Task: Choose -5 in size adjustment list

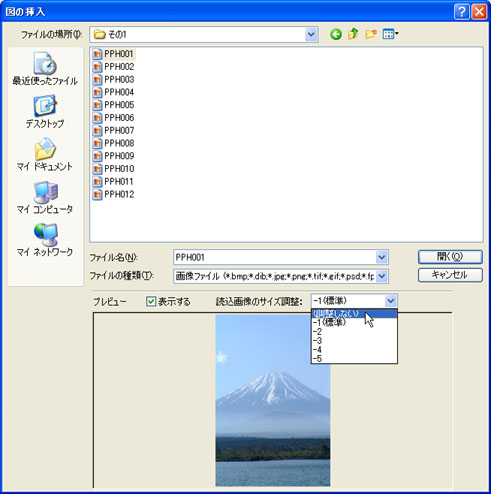Action: pos(354,359)
